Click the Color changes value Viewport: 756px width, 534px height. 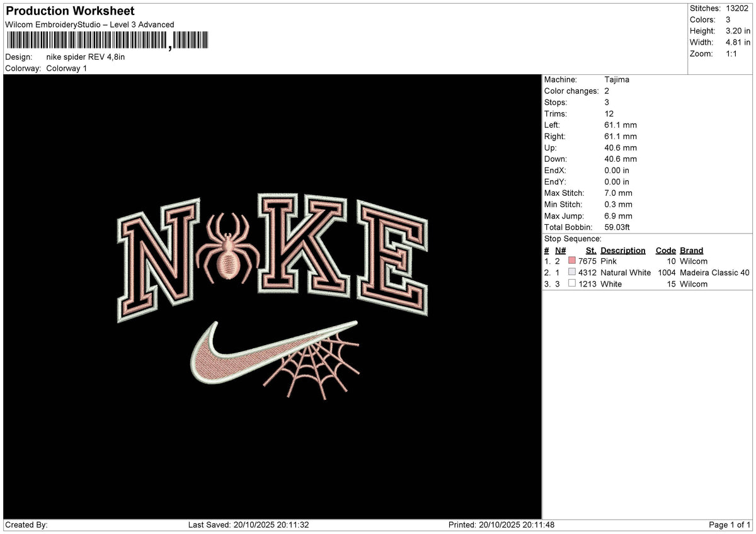[x=607, y=91]
